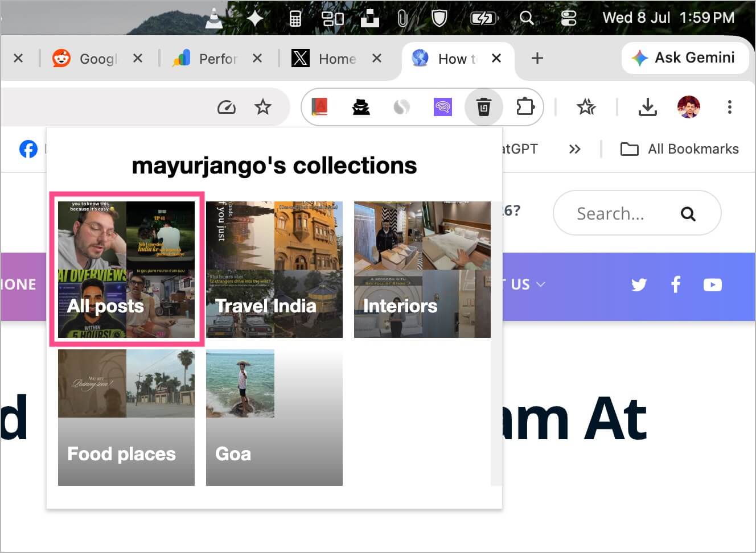The image size is (756, 553).
Task: Open the bookmarks star list icon
Action: point(586,107)
